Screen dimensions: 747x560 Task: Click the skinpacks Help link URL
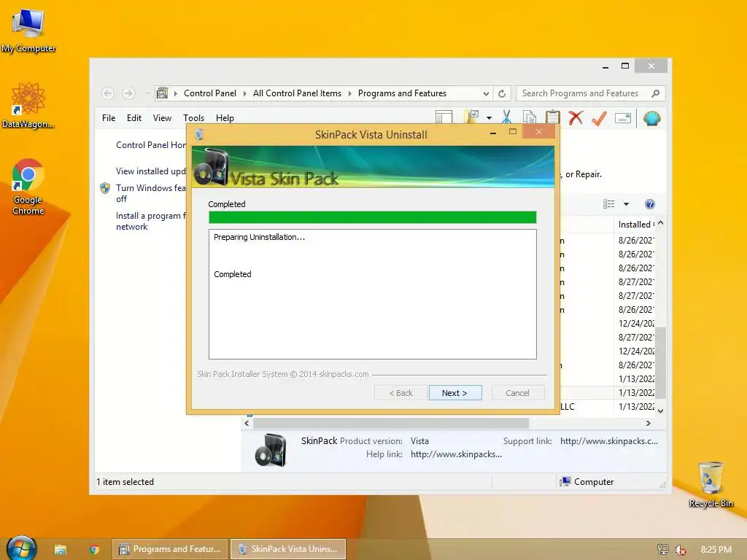pos(456,454)
